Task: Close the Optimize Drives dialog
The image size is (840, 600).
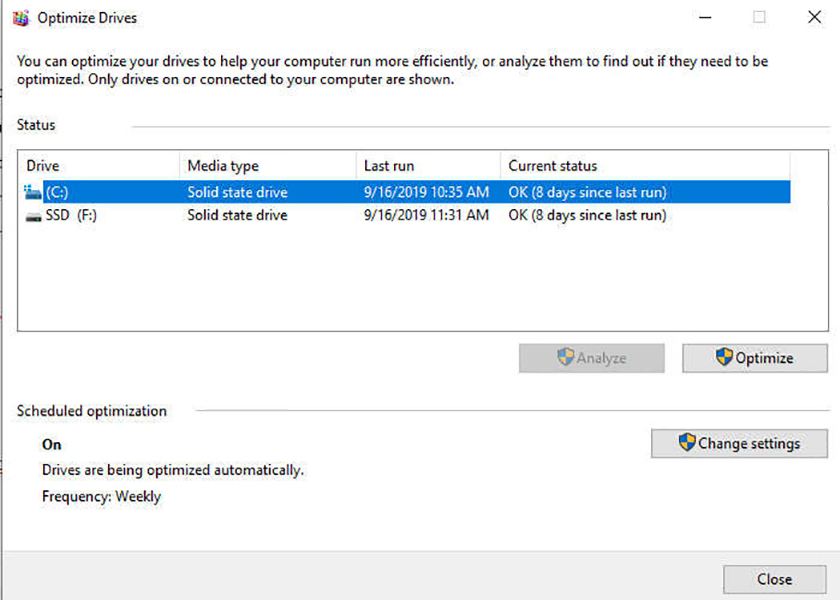Action: click(x=775, y=579)
